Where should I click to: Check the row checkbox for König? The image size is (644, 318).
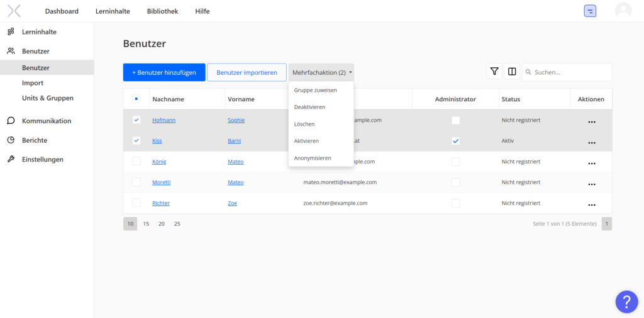point(136,162)
